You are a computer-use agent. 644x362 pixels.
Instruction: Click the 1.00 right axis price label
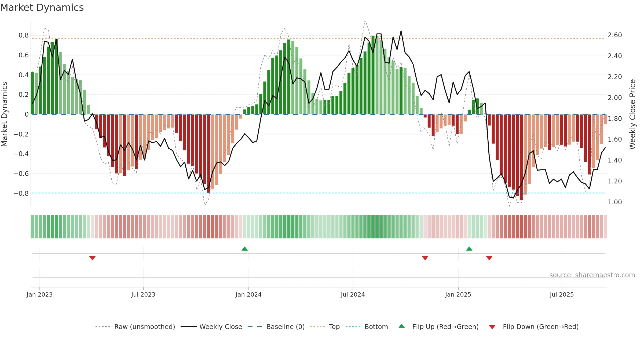(x=615, y=202)
